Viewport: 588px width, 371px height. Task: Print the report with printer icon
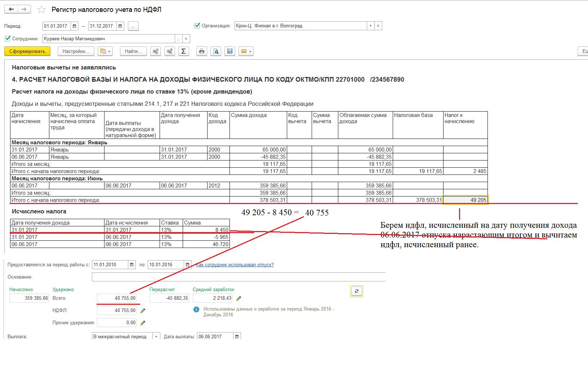click(202, 51)
